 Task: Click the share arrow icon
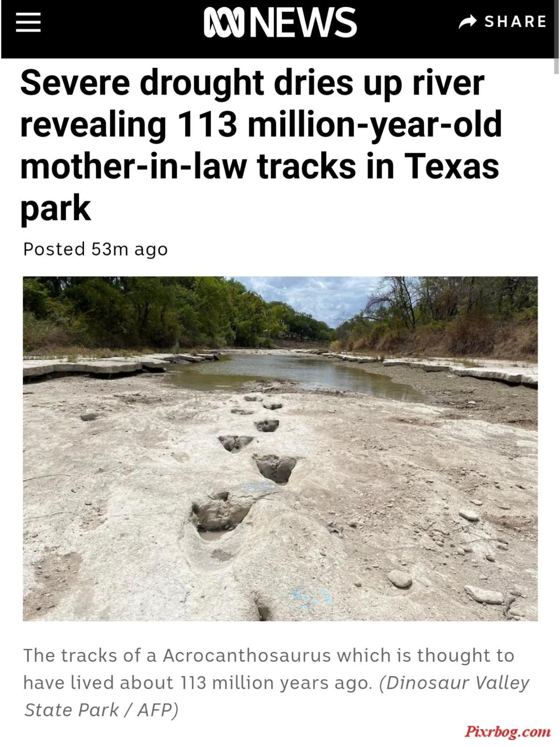pyautogui.click(x=468, y=21)
